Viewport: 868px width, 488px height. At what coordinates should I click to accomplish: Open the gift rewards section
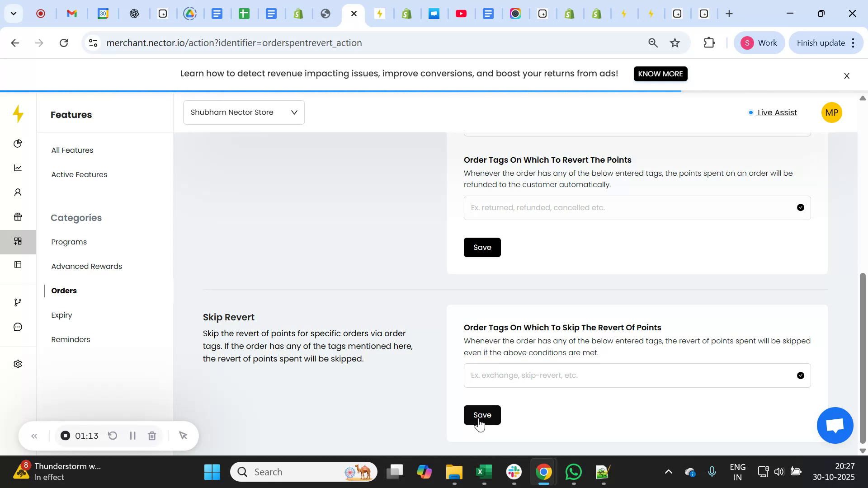(18, 216)
